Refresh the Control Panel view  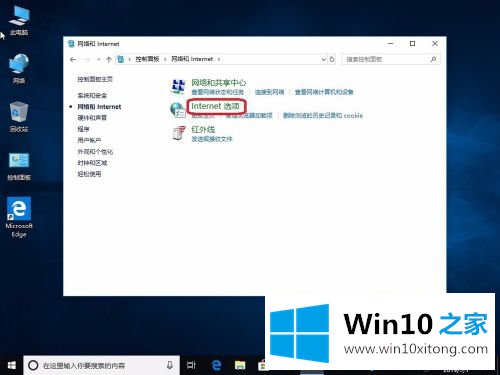click(332, 59)
